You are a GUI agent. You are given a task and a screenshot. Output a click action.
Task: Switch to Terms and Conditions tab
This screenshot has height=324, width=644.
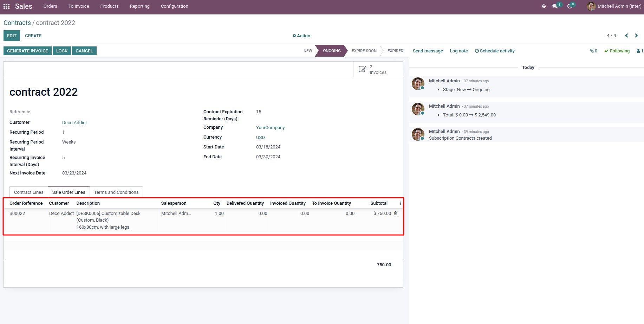coord(116,192)
